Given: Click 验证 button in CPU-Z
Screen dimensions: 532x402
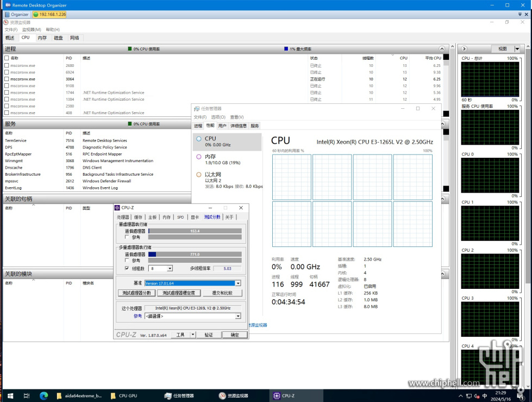Looking at the screenshot, I should click(209, 335).
